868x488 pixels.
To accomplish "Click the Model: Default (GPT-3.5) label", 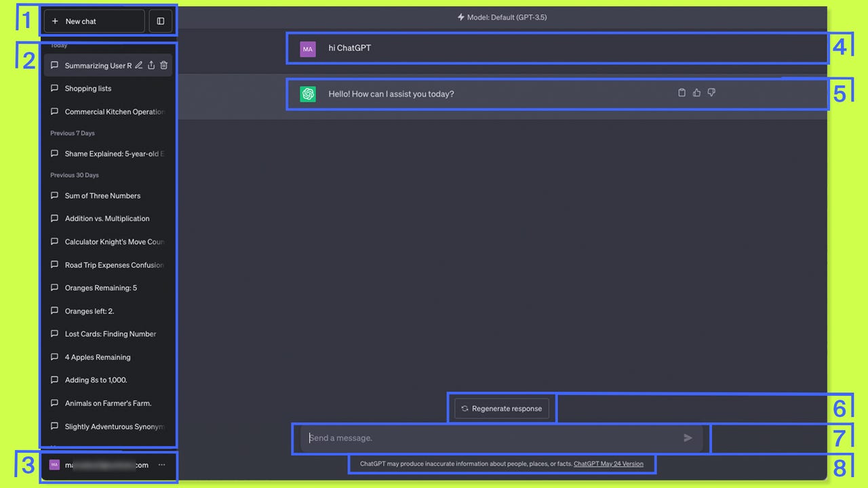I will 502,17.
